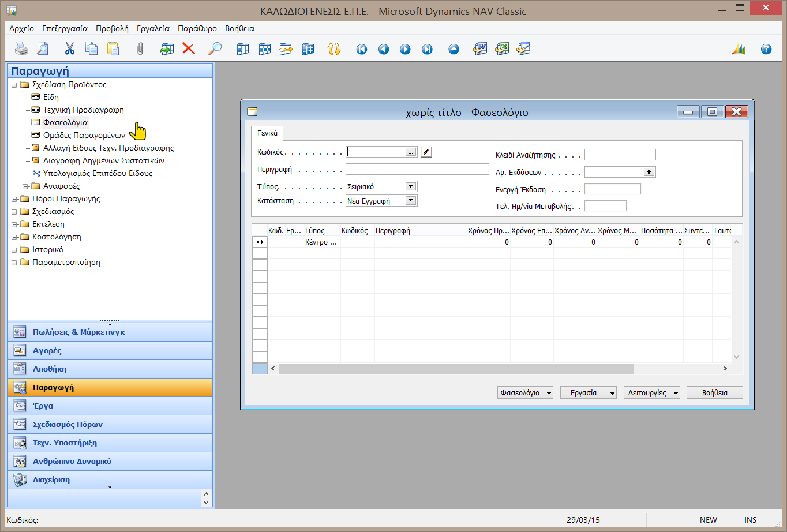Open Εργαλεία menu

(153, 28)
